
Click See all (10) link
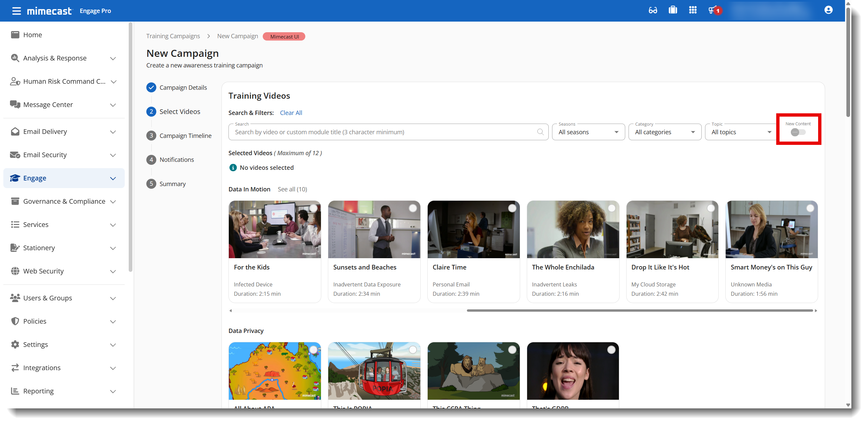292,189
